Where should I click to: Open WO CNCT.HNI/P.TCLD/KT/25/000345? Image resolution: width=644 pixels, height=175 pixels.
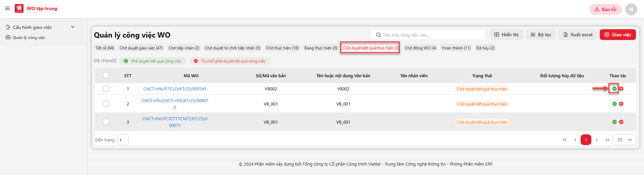175,89
